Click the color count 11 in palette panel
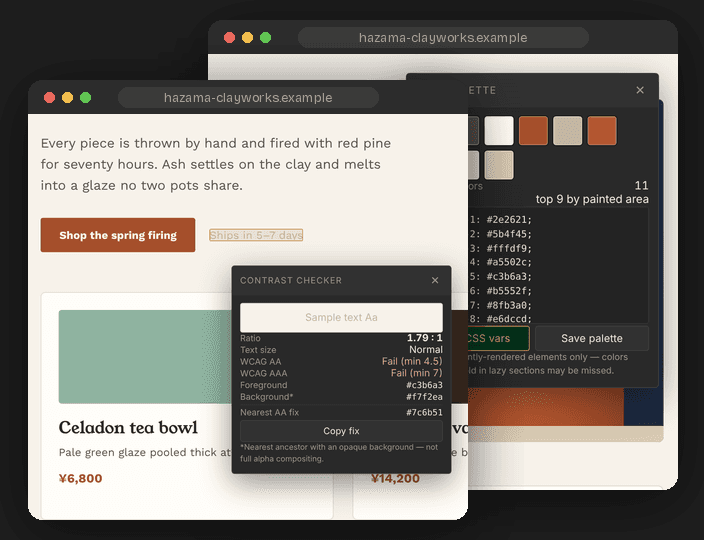This screenshot has height=540, width=704. [642, 185]
